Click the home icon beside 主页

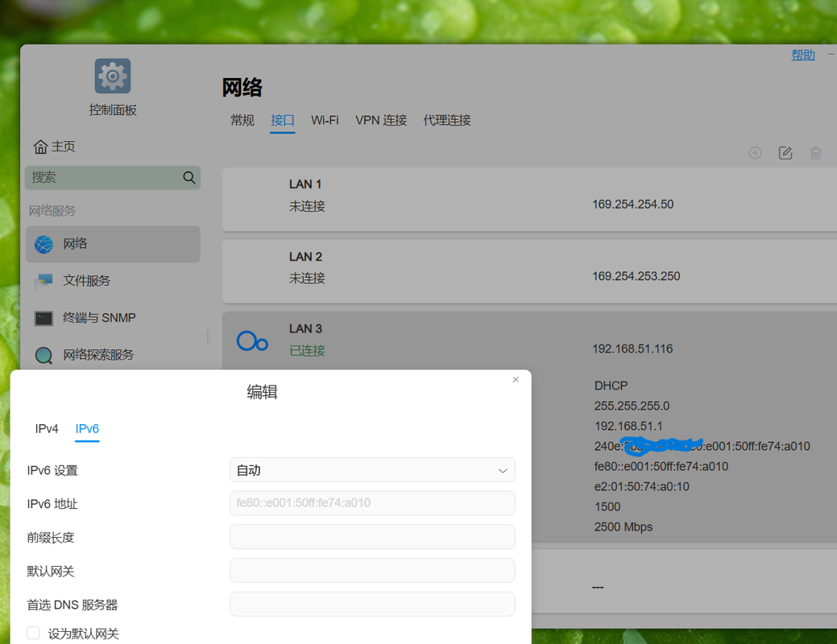pos(40,147)
